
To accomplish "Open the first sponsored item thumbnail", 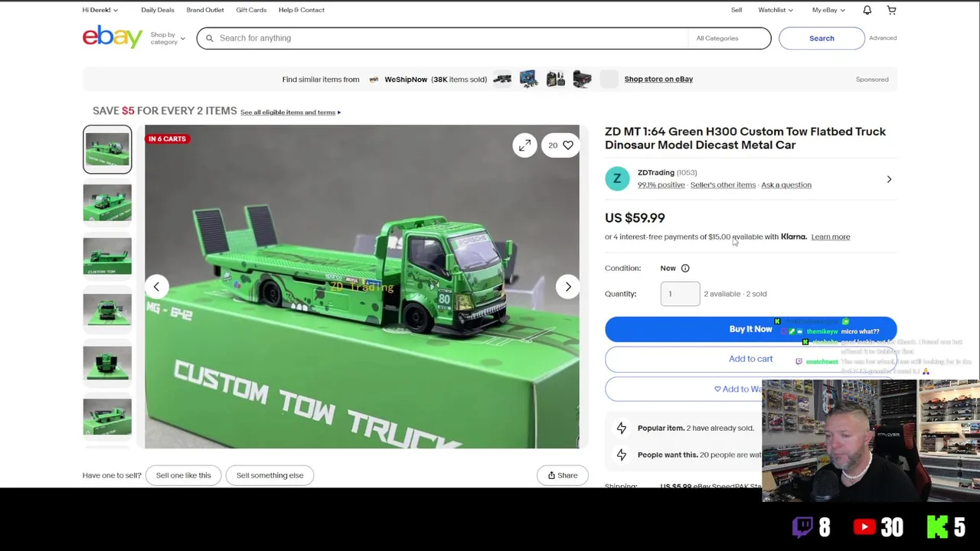I will pyautogui.click(x=502, y=79).
